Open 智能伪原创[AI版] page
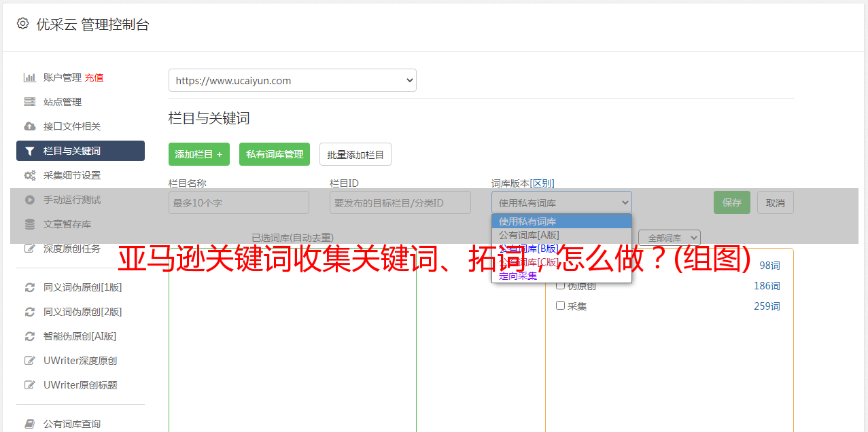The height and width of the screenshot is (432, 868). [80, 336]
